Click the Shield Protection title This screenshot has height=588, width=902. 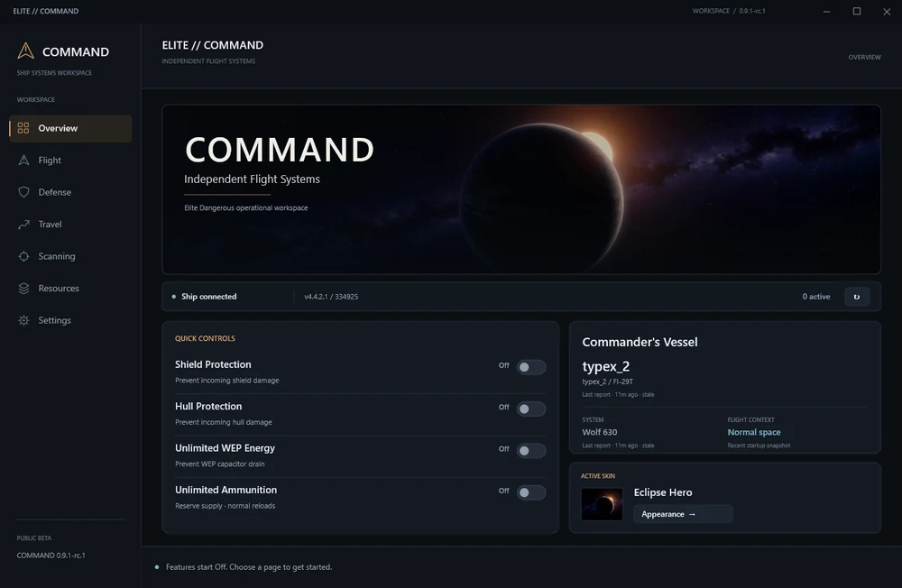pyautogui.click(x=213, y=364)
